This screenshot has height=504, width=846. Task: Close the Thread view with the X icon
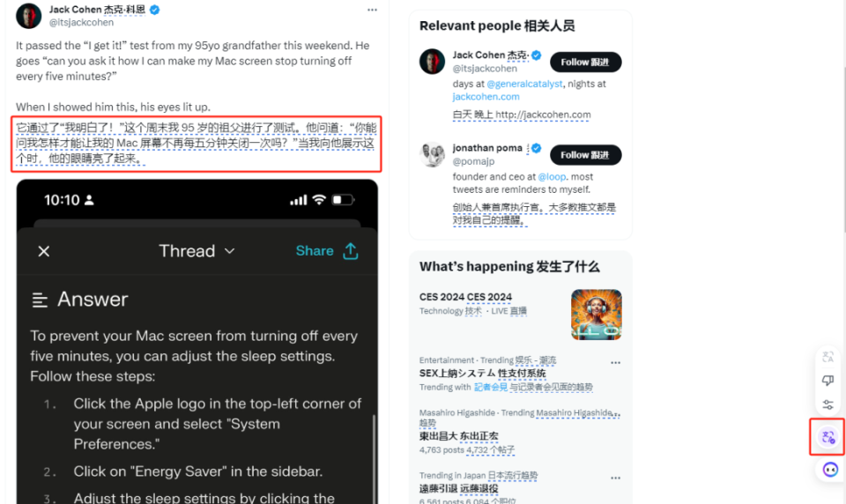tap(44, 251)
